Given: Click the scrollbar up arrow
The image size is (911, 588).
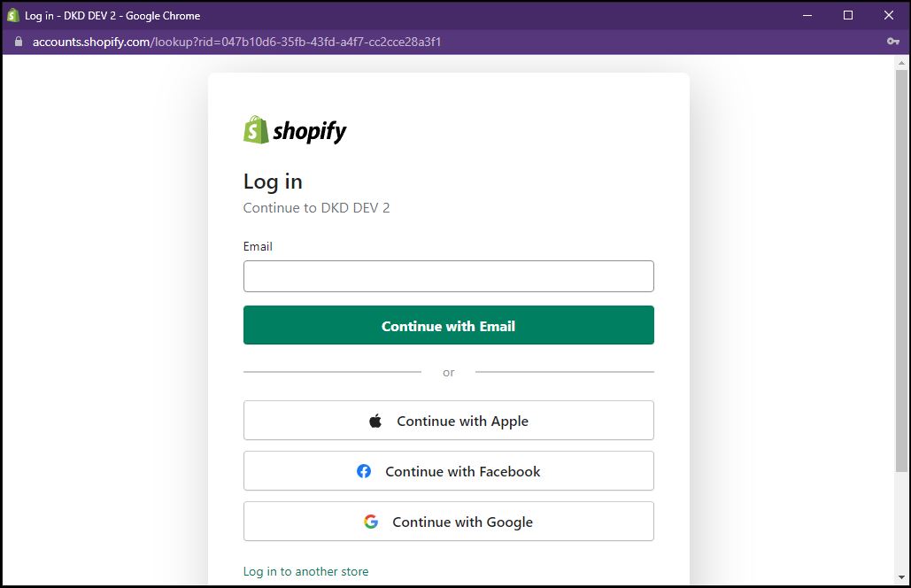Looking at the screenshot, I should pos(901,62).
